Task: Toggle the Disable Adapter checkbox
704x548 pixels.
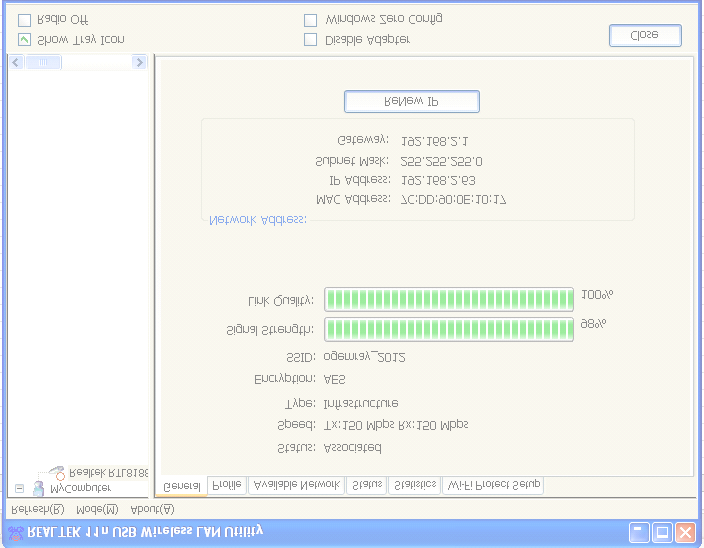Action: pyautogui.click(x=310, y=40)
